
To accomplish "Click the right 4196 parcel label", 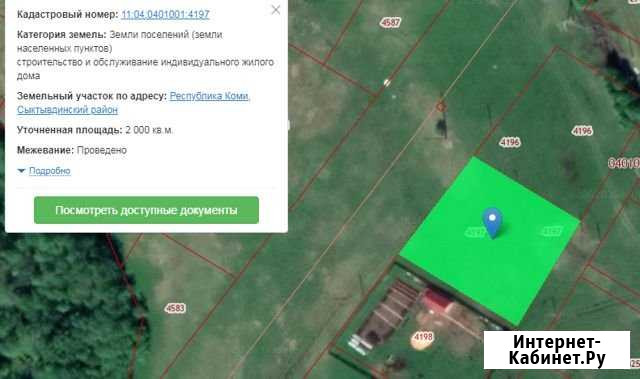I will click(582, 131).
